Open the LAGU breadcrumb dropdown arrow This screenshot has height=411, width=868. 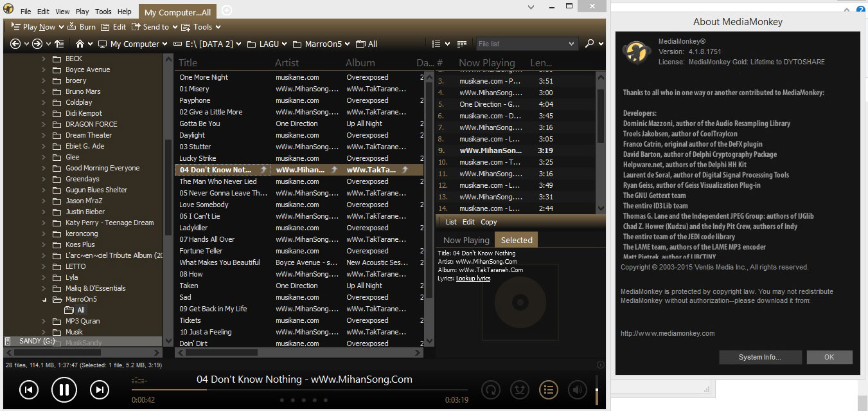(285, 44)
